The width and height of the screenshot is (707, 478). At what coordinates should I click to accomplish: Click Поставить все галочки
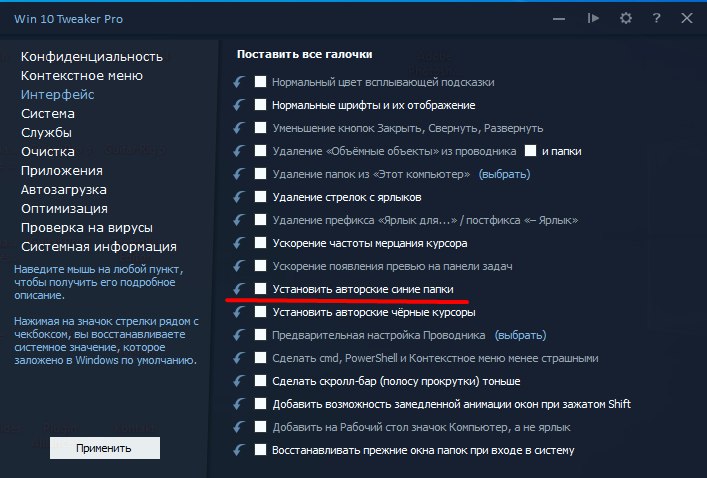pyautogui.click(x=304, y=54)
